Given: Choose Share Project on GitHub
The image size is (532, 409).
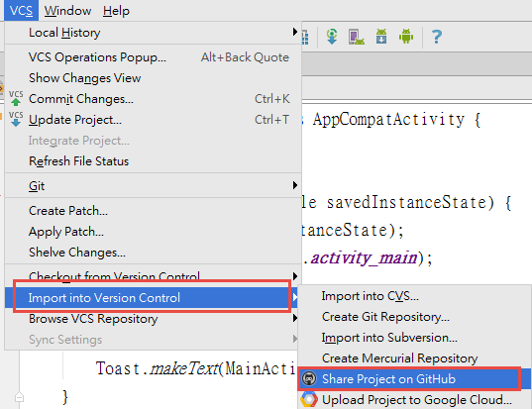Looking at the screenshot, I should tap(414, 379).
